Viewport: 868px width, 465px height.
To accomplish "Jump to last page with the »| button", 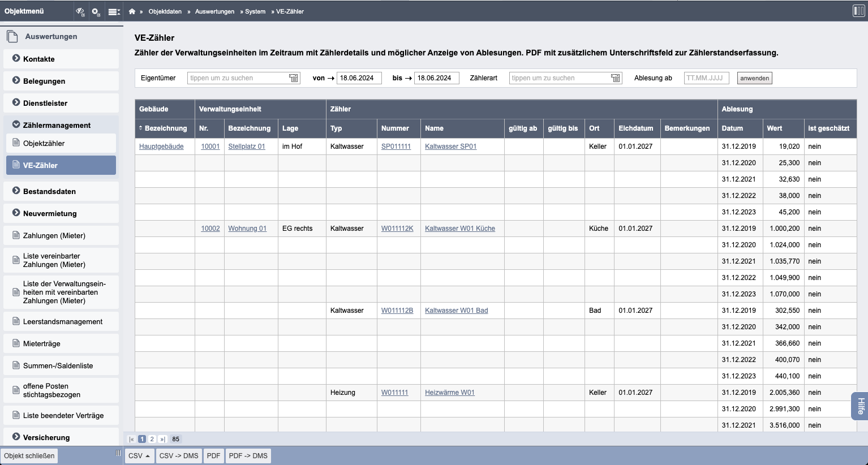I will (x=162, y=439).
